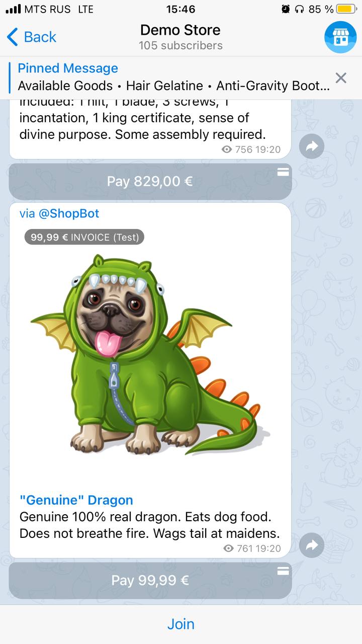The image size is (362, 644).
Task: Open the "Genuine" Dragon title link
Action: pos(76,500)
